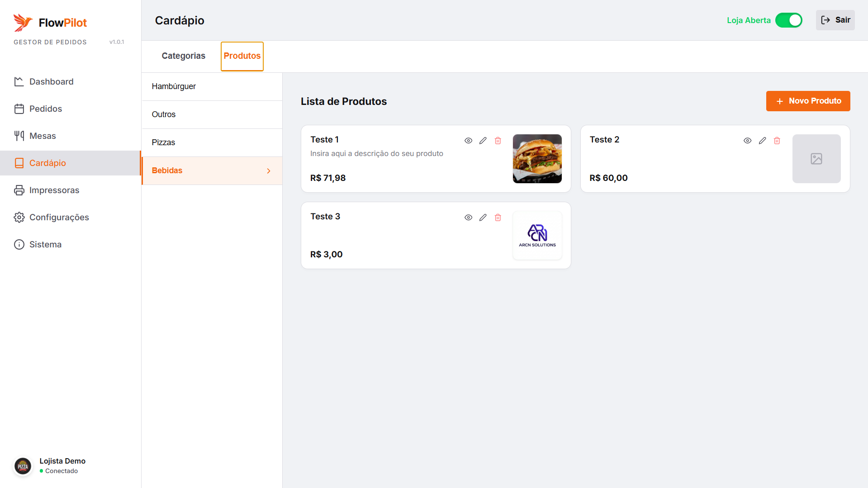Expand the Bebidas category chevron
Screen dimensions: 868x488
(x=269, y=171)
